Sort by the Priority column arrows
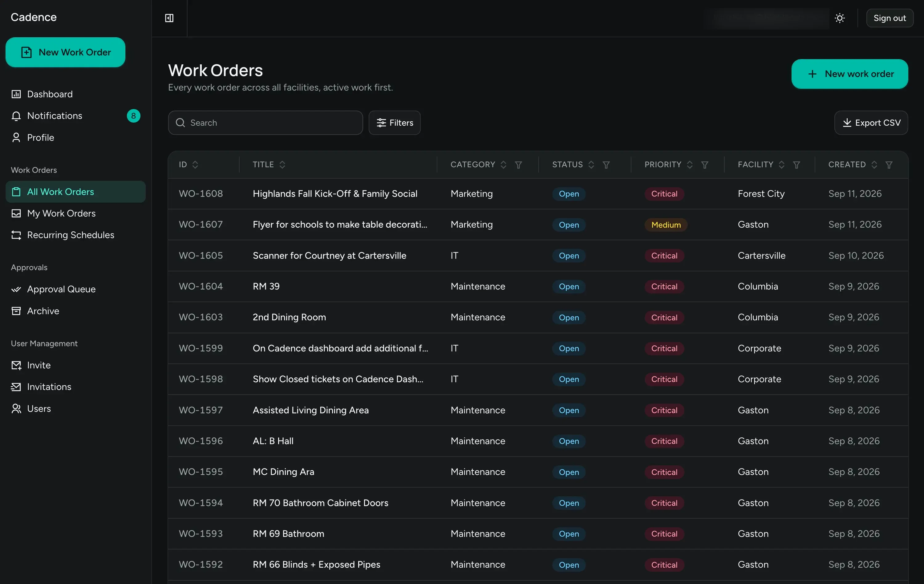The width and height of the screenshot is (924, 584). pyautogui.click(x=690, y=164)
